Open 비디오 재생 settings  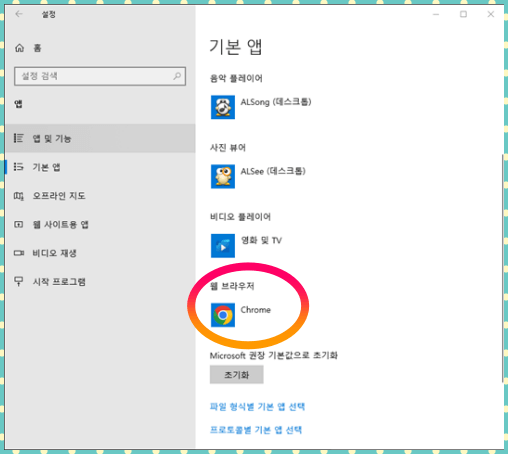tap(100, 253)
